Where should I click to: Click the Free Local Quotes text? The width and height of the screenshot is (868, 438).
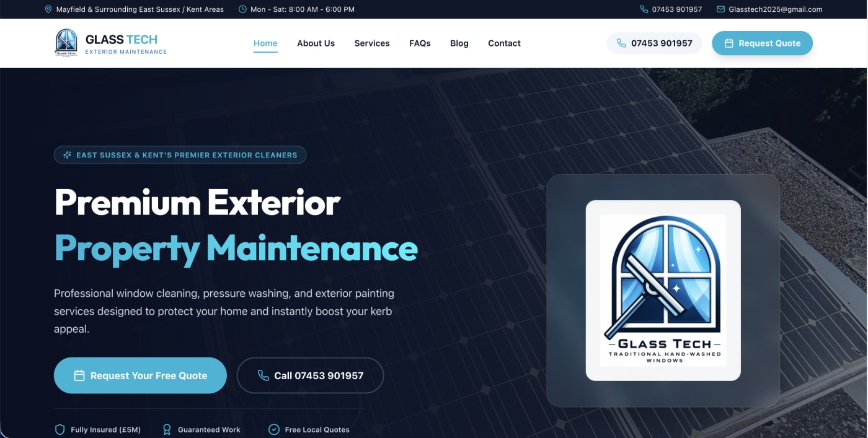(x=317, y=429)
